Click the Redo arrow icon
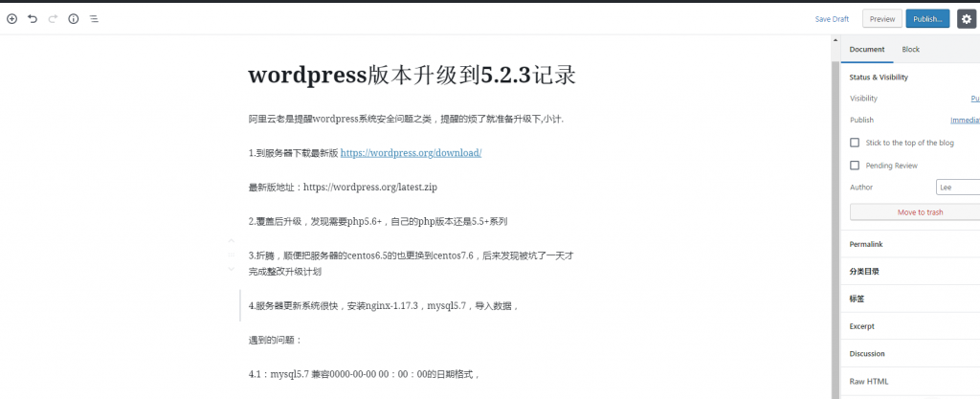Viewport: 980px width, 399px height. pyautogui.click(x=53, y=18)
